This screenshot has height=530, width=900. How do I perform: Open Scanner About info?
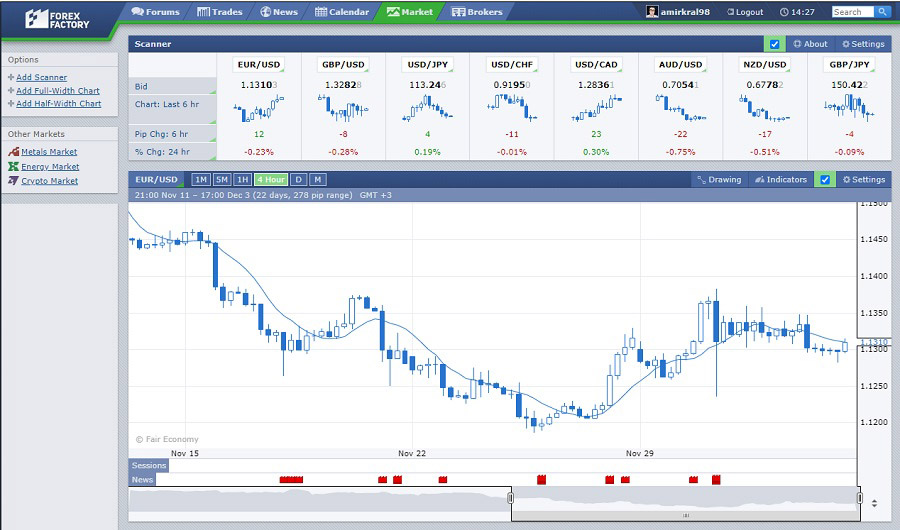(x=810, y=44)
